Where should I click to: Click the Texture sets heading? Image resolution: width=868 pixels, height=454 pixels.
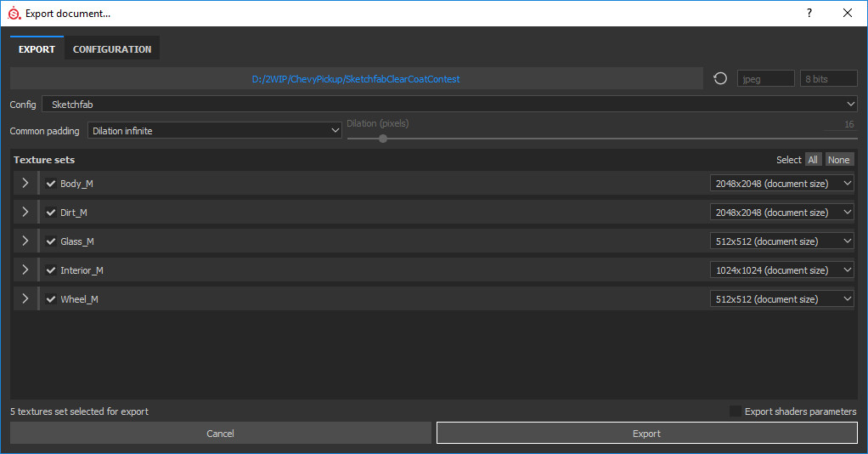point(44,160)
